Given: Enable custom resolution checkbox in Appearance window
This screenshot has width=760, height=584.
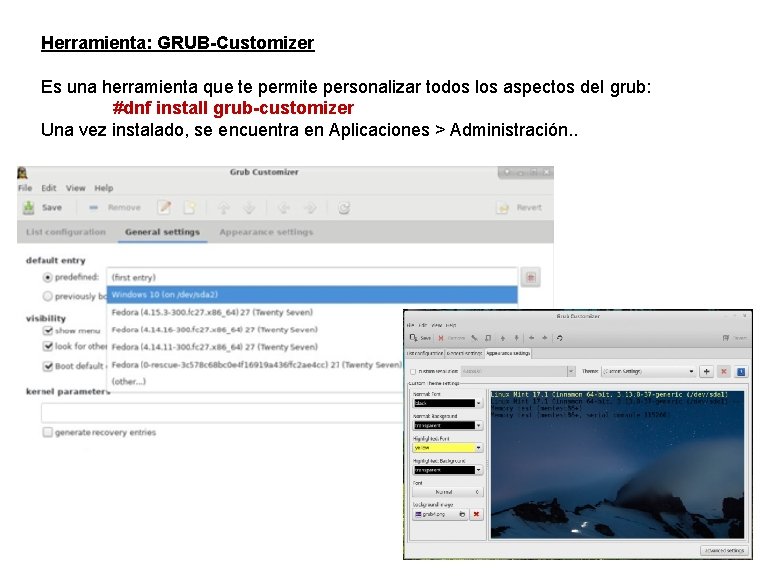Looking at the screenshot, I should click(413, 372).
